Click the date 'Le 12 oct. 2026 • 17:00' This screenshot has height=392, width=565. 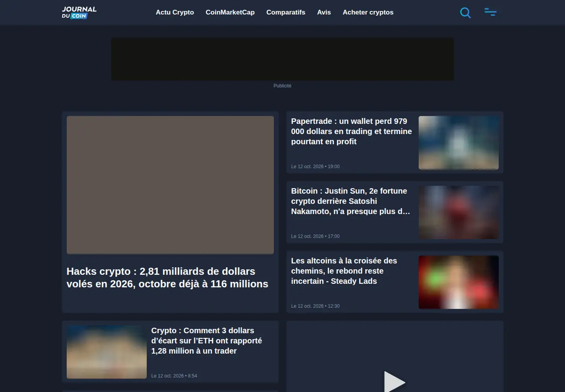click(315, 236)
